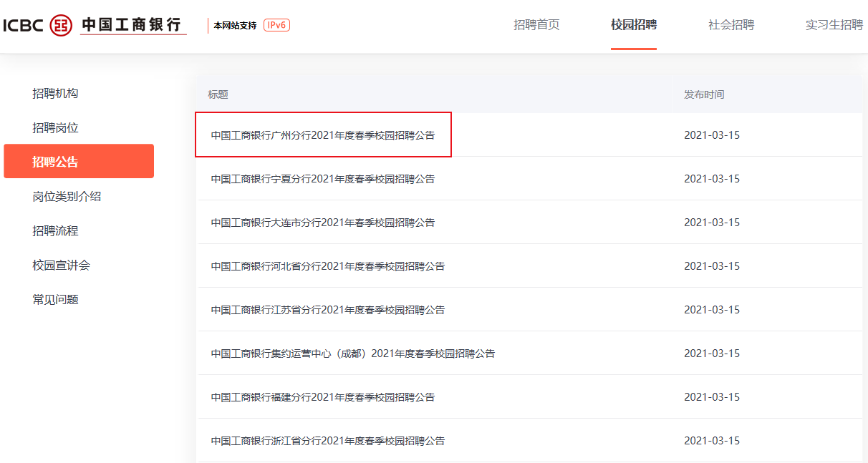This screenshot has width=868, height=463.
Task: Click the 发布时间 column header
Action: pos(704,94)
